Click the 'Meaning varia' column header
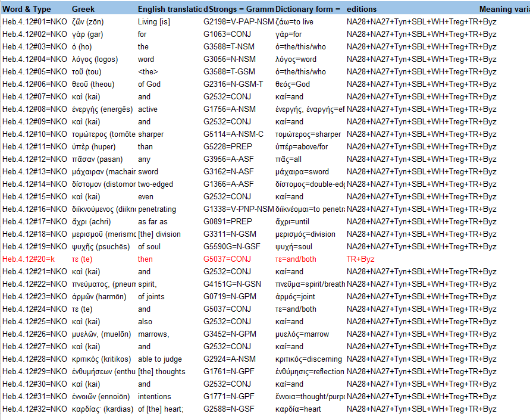Viewport: 530px width, 420px height. [x=504, y=9]
